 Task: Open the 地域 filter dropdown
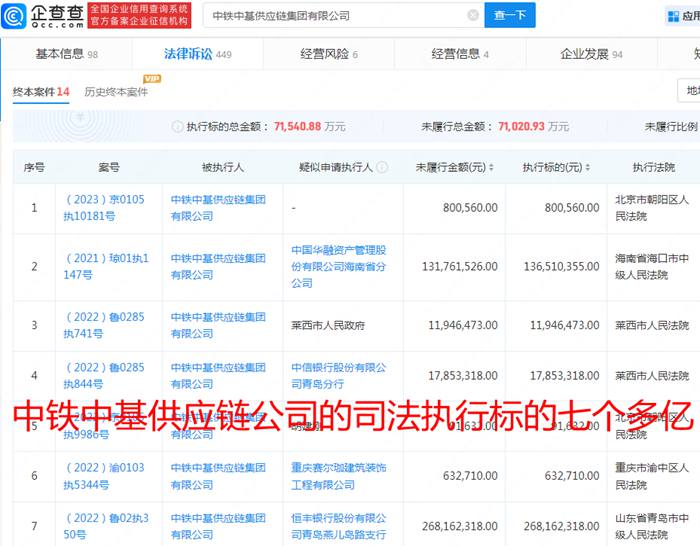pos(690,91)
